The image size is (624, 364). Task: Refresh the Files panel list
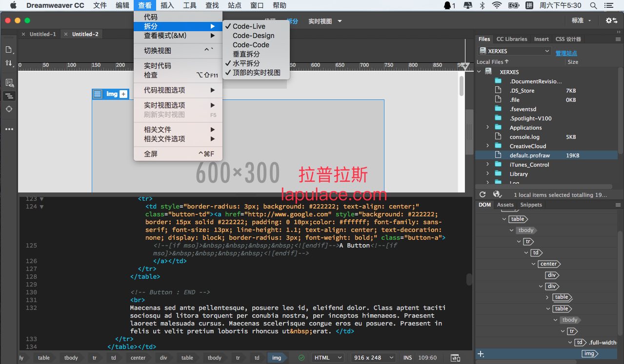coord(483,194)
